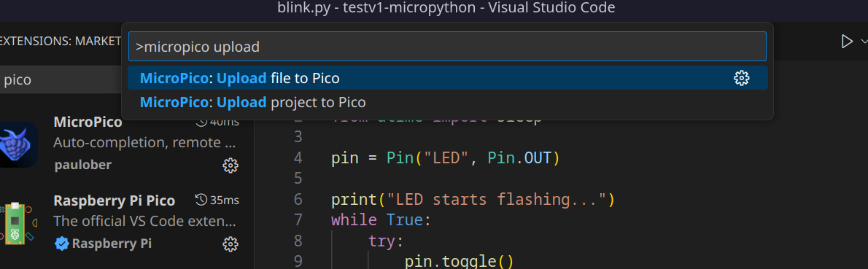Image resolution: width=868 pixels, height=269 pixels.
Task: Click the pin.toggle() code line
Action: click(x=460, y=261)
